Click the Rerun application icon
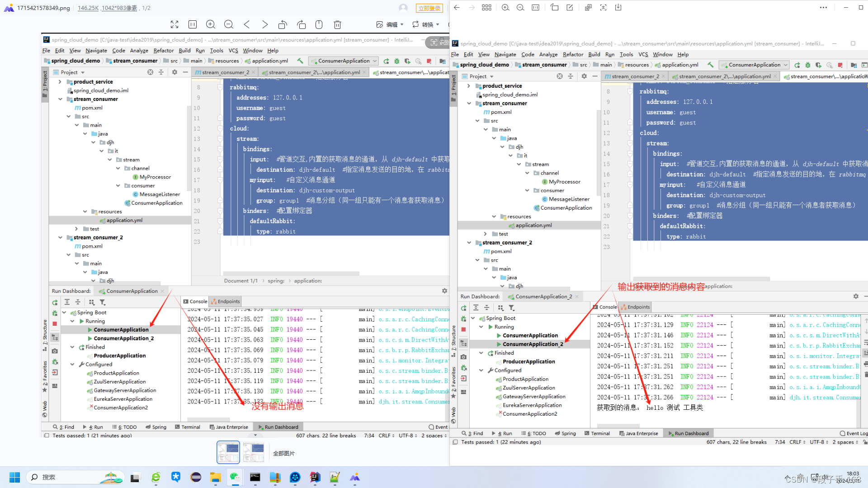The height and width of the screenshot is (488, 868). click(x=54, y=302)
